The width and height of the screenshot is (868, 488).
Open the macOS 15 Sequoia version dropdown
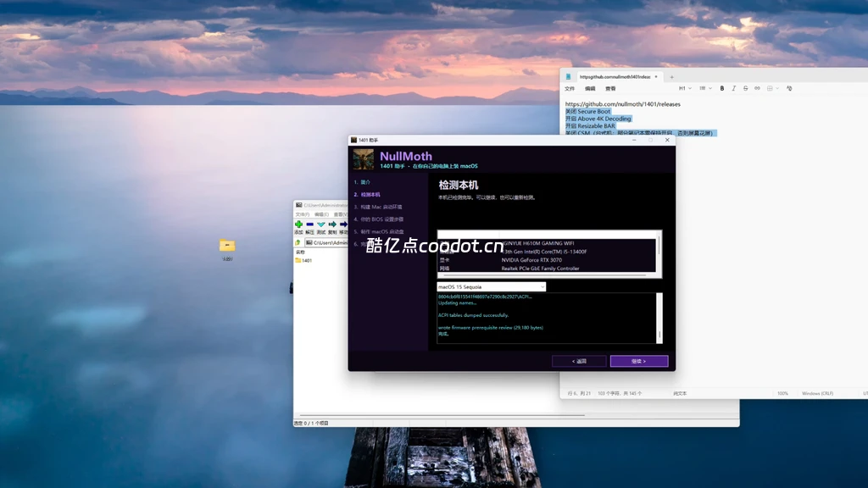[491, 286]
